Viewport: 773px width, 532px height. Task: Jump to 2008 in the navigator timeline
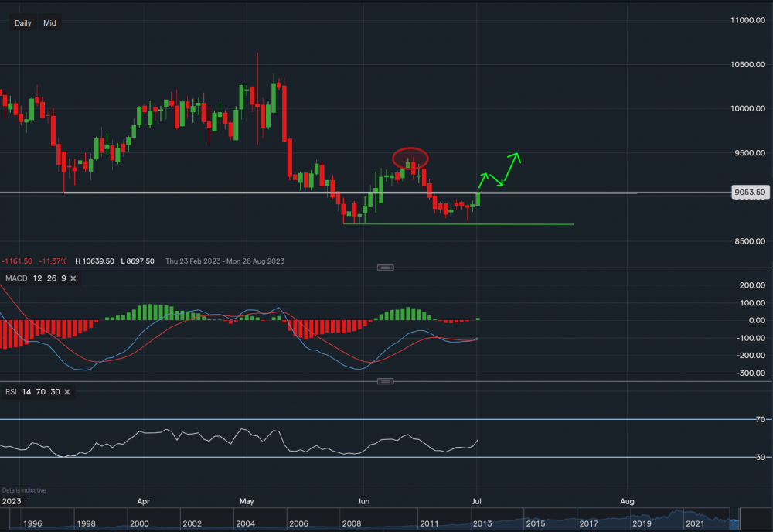coord(352,523)
